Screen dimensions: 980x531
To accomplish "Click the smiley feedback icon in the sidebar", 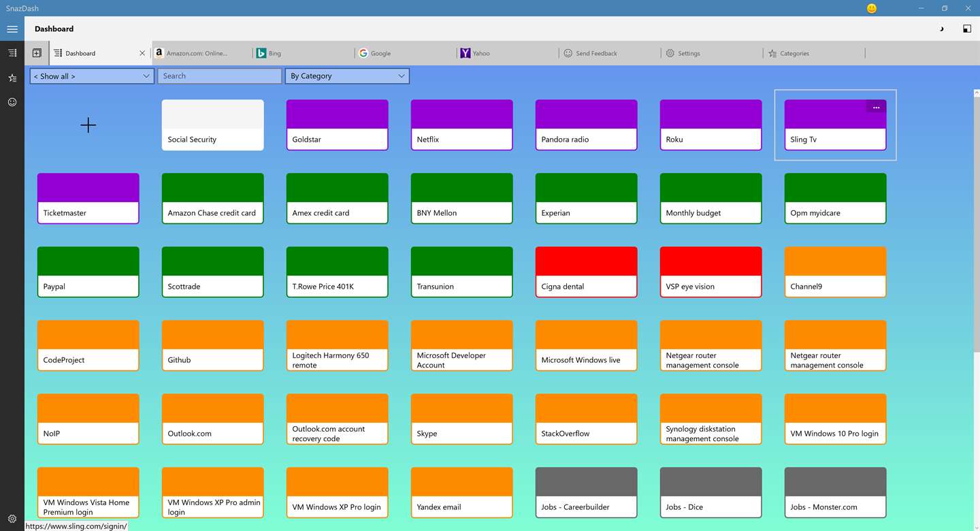I will pos(12,102).
